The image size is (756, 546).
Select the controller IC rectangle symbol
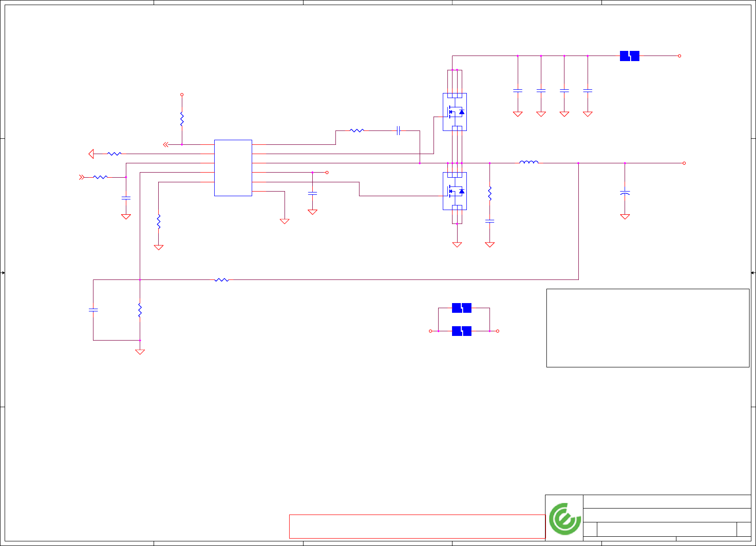point(233,168)
